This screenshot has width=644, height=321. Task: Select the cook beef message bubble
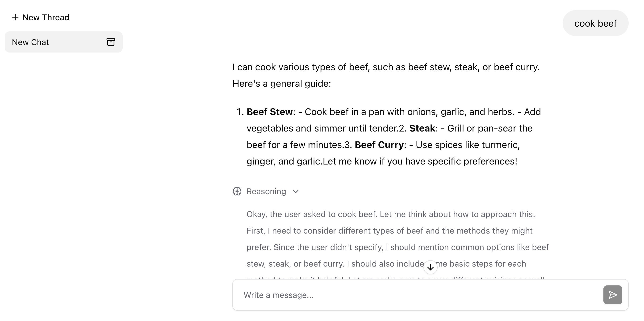[x=595, y=23]
